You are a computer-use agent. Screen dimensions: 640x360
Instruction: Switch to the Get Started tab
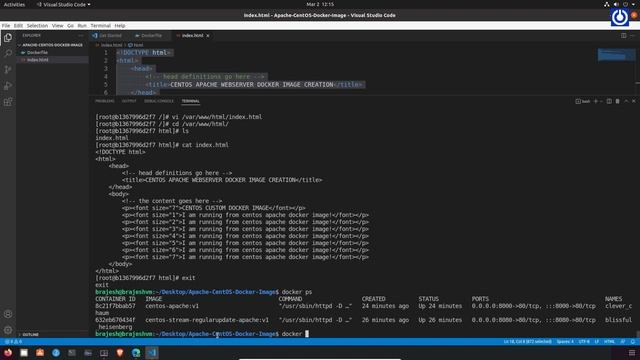(x=107, y=36)
